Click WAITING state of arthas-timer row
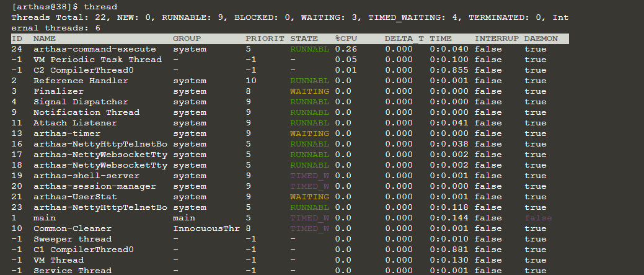644x275 pixels. (309, 133)
